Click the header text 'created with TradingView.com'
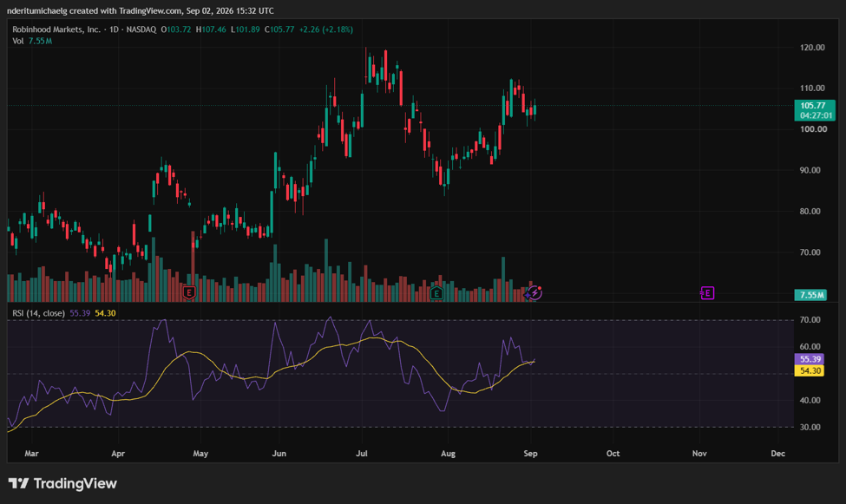846x504 pixels. tap(123, 10)
